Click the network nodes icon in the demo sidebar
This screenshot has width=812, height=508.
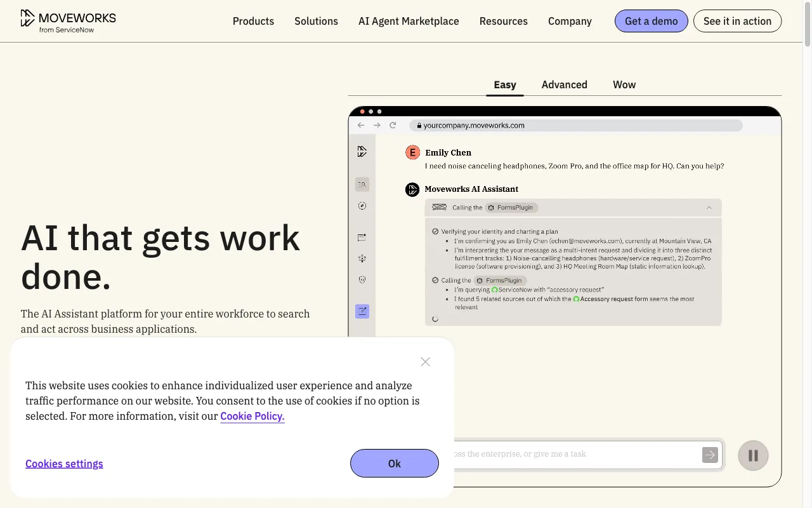362,258
